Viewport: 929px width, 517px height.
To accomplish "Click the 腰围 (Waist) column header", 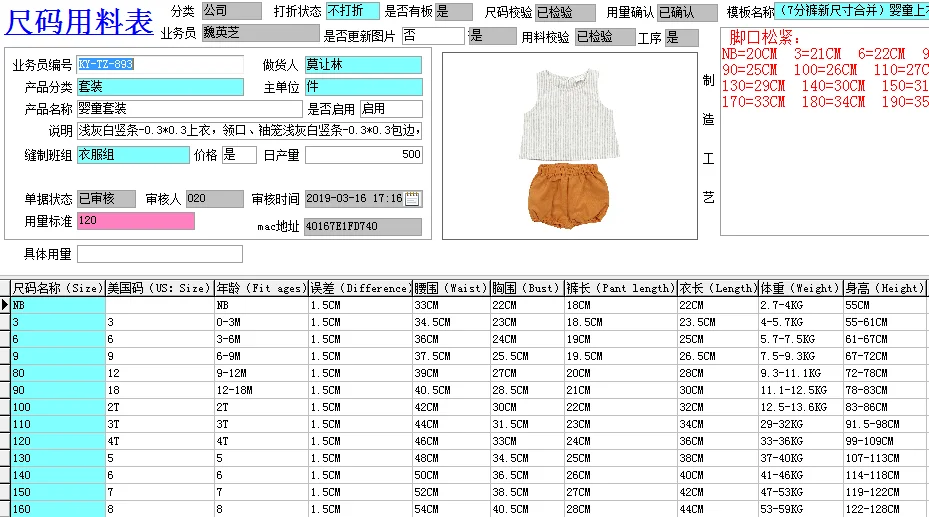I will 451,288.
